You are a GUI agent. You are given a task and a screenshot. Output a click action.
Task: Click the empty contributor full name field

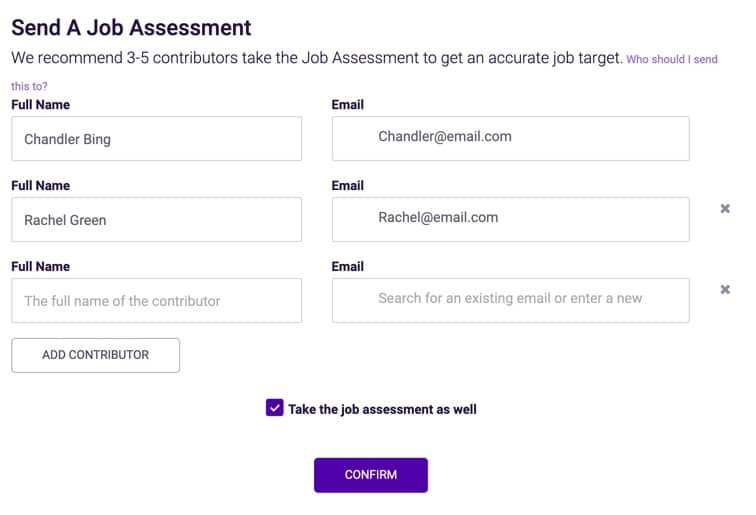click(x=157, y=300)
